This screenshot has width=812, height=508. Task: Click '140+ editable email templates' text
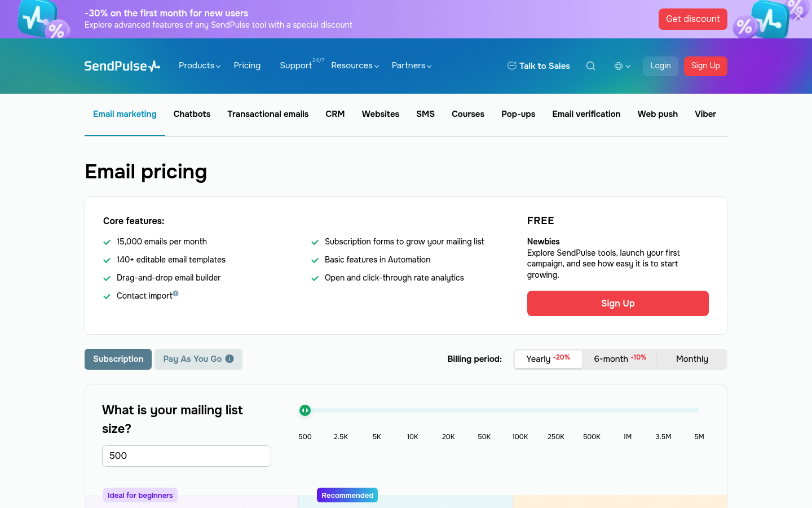click(x=171, y=260)
